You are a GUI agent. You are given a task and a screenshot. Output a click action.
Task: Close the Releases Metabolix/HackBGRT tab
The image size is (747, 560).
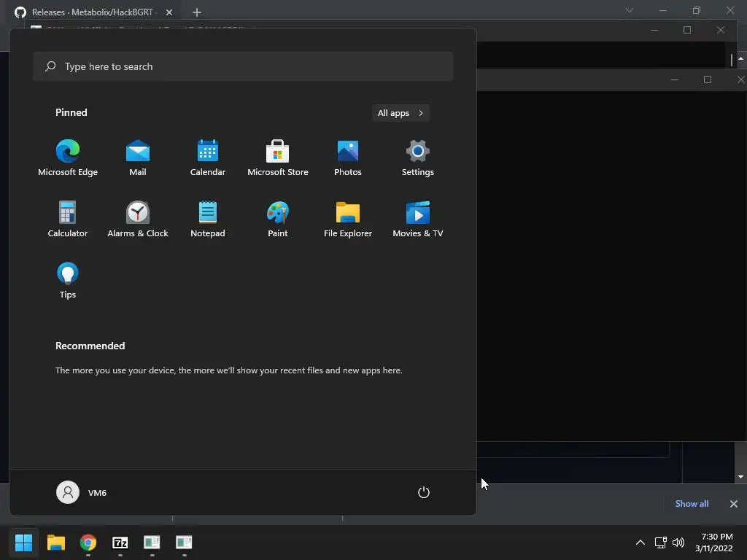click(x=169, y=12)
